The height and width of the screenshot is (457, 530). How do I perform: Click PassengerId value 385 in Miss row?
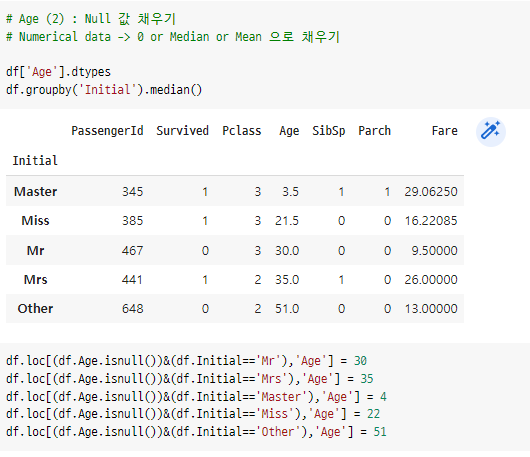(132, 221)
